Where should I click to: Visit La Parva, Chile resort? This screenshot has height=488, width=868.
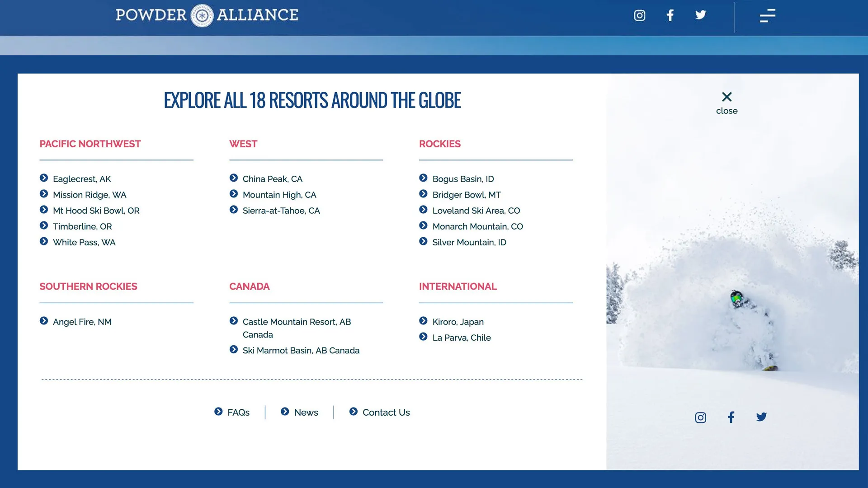pyautogui.click(x=462, y=338)
